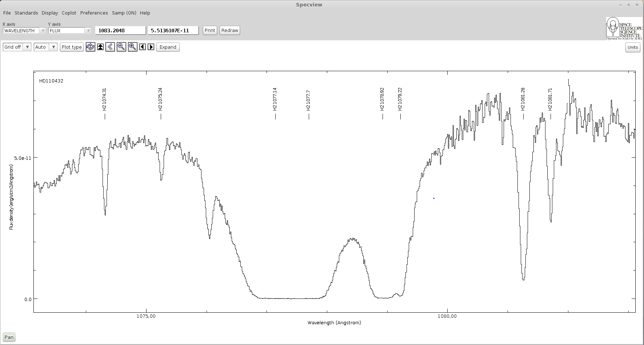
Task: Click the Wavelength (Angstrom) axis label
Action: [x=334, y=323]
